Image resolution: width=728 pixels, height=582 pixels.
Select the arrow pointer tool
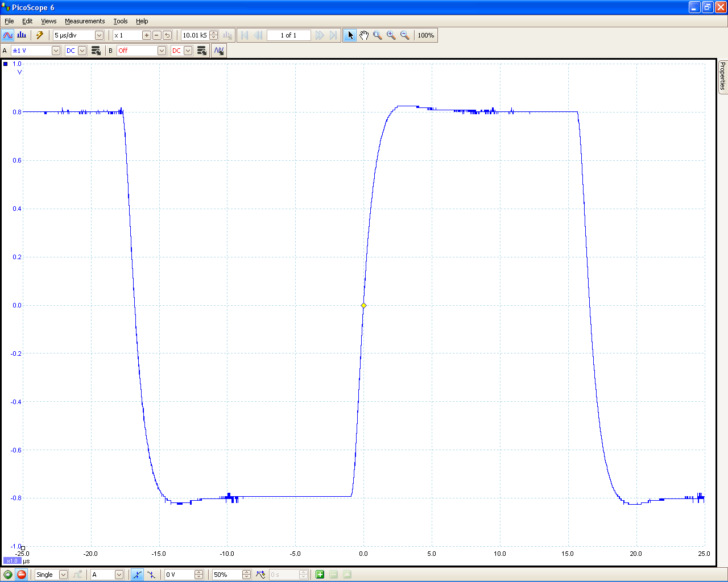coord(350,35)
